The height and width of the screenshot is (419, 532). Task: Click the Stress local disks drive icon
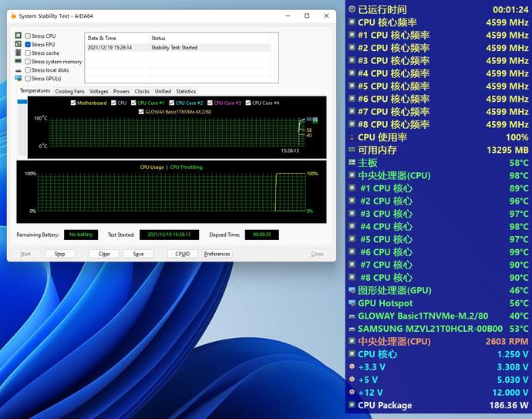[19, 70]
